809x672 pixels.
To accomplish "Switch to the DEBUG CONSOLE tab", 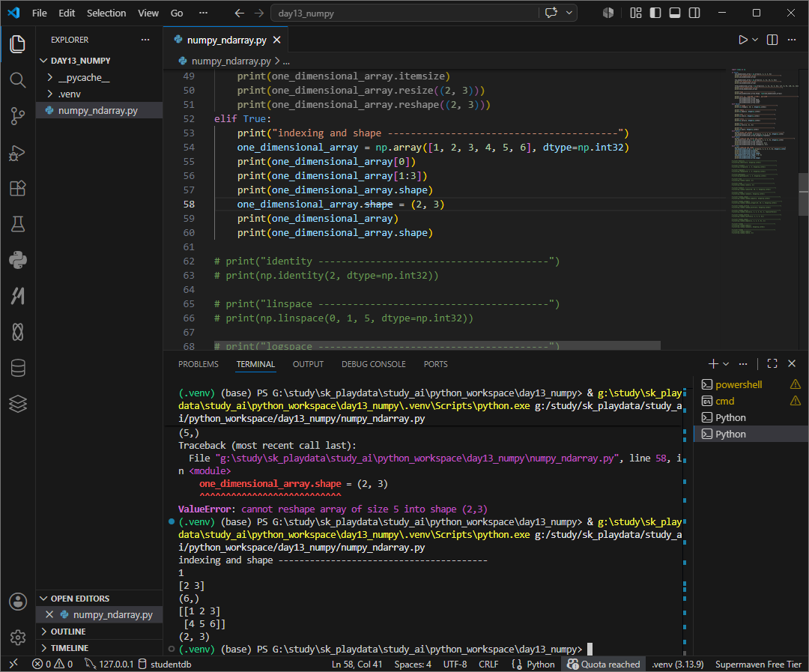I will point(374,364).
